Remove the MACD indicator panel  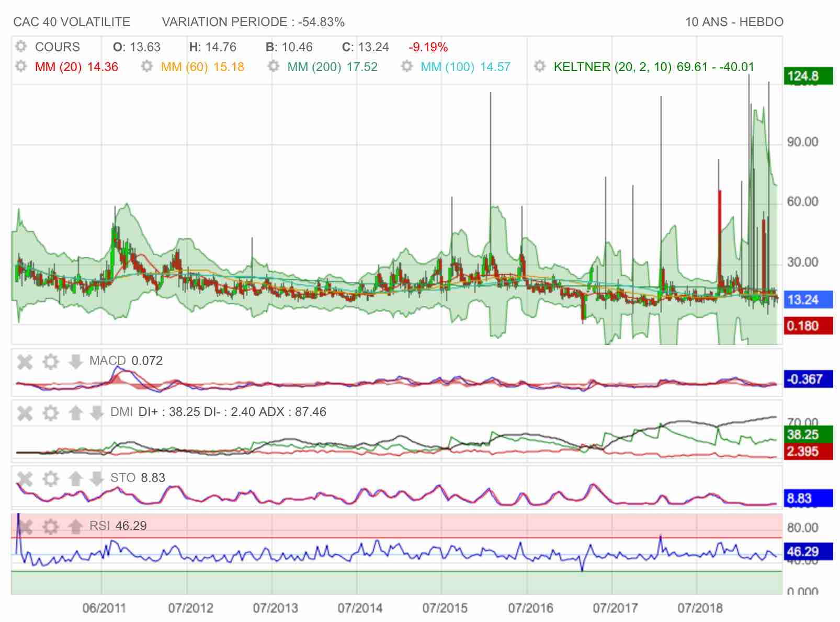pyautogui.click(x=25, y=361)
